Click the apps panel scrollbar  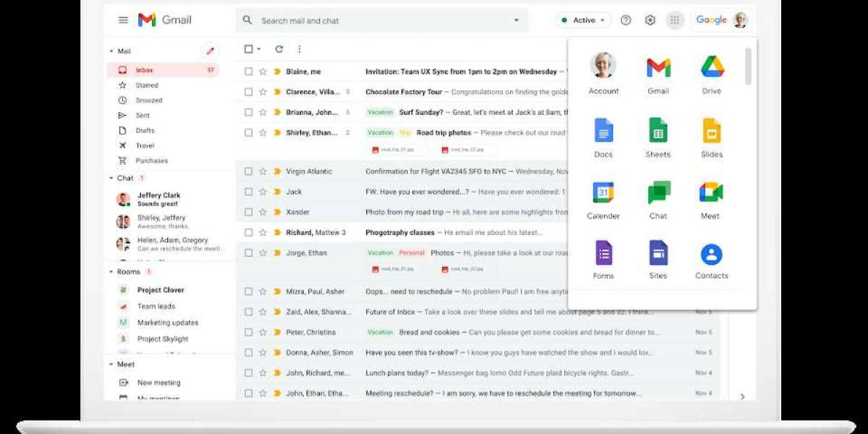click(x=749, y=67)
